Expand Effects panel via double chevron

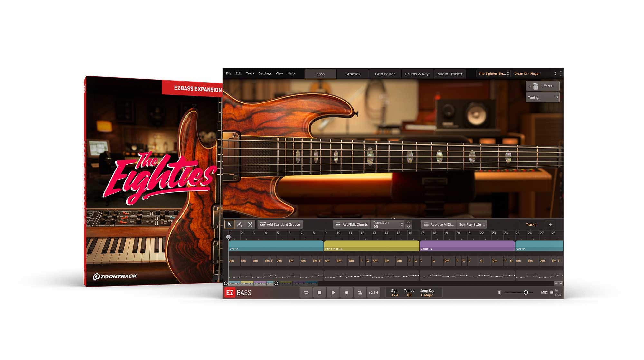529,86
